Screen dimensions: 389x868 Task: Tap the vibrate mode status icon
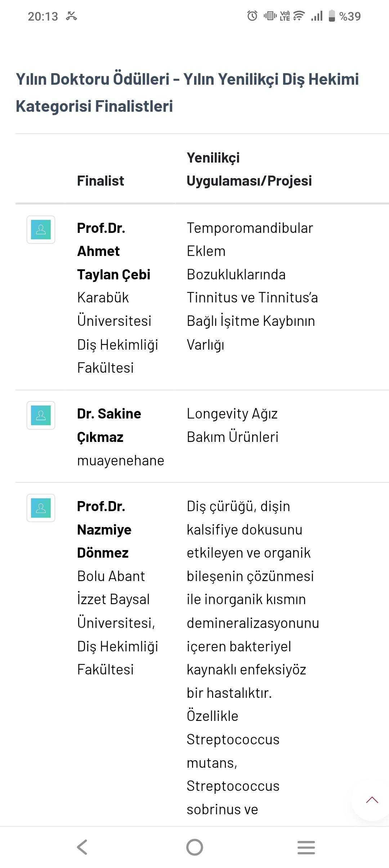(270, 16)
